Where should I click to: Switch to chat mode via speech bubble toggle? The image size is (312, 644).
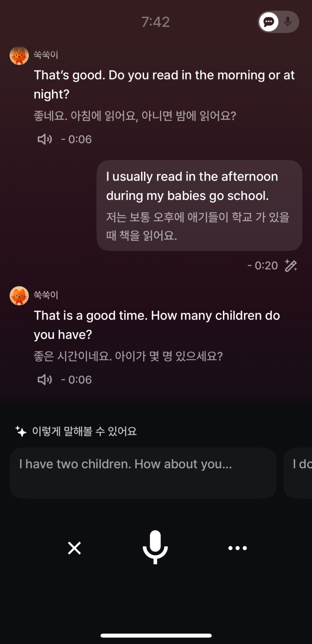[x=269, y=22]
